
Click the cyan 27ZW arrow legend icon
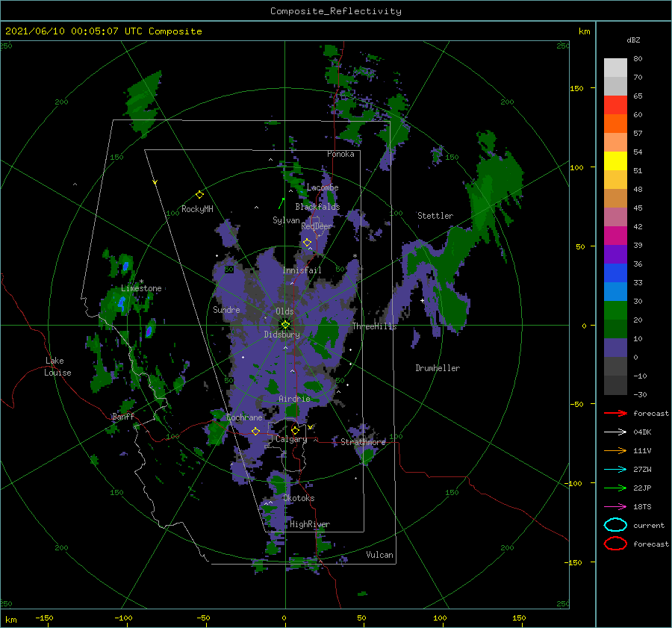tap(615, 469)
